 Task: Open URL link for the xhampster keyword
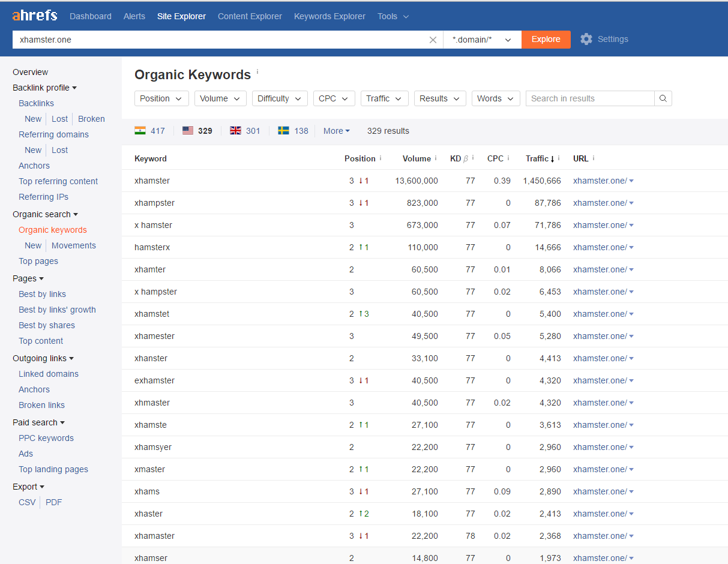(600, 203)
